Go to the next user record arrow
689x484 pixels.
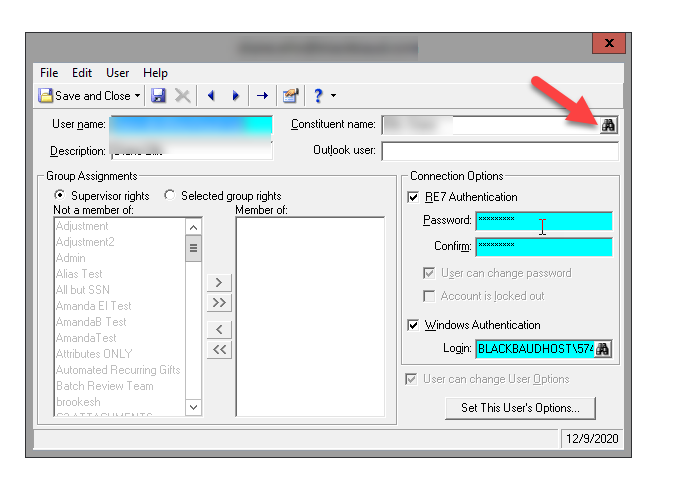[236, 95]
